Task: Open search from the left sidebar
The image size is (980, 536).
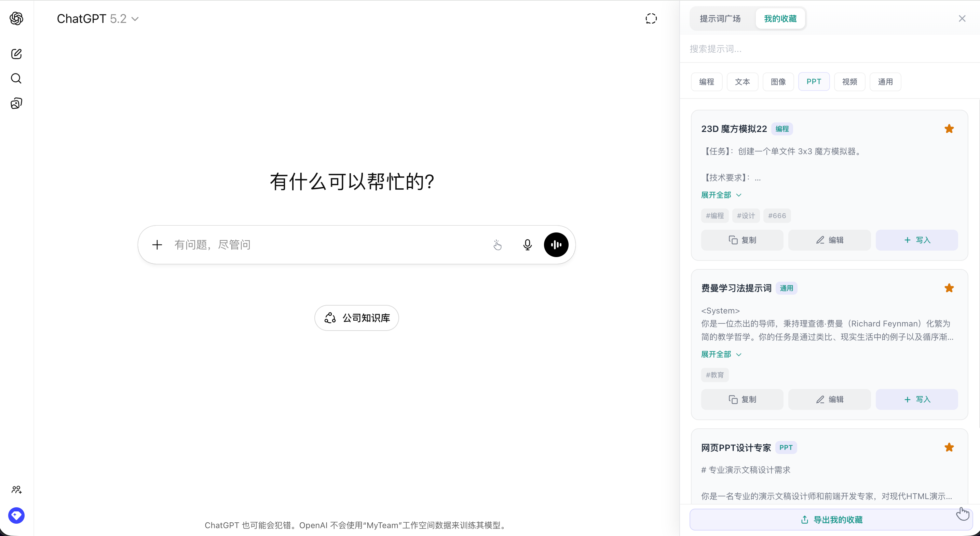Action: coord(16,79)
